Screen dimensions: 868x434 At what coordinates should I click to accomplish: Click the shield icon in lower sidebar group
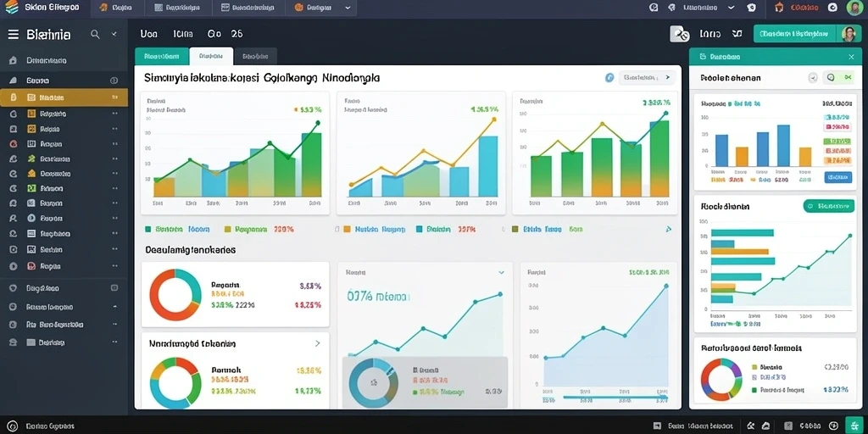[14, 288]
